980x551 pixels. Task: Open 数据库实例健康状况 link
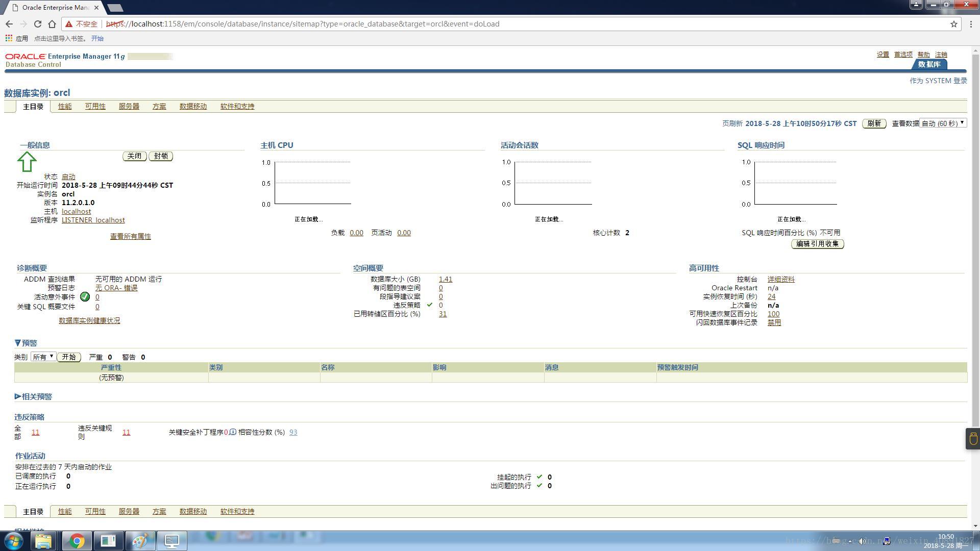point(89,320)
